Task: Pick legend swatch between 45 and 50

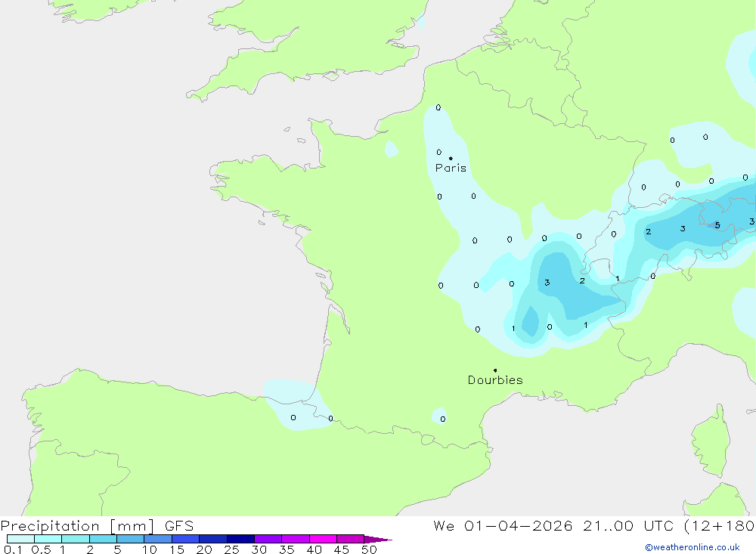Action: pyautogui.click(x=351, y=539)
